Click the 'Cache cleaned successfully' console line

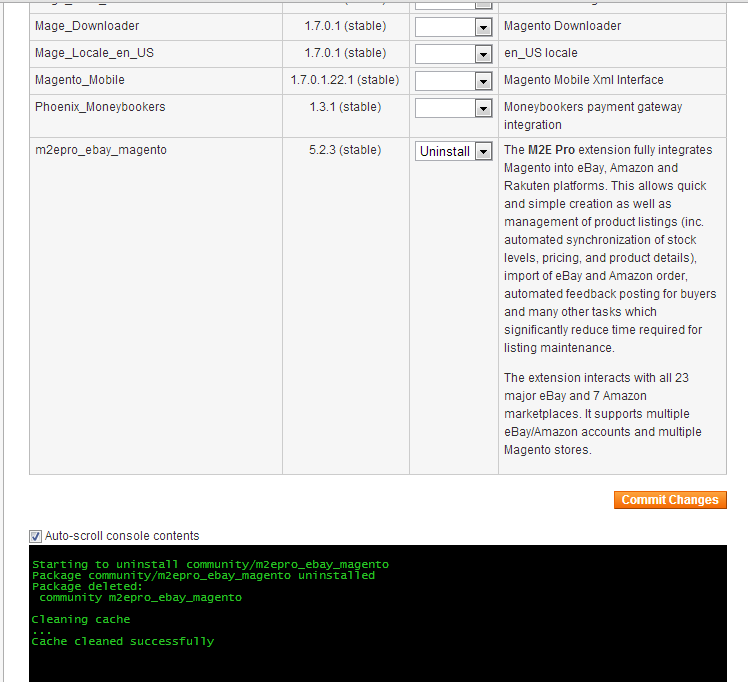coord(123,641)
